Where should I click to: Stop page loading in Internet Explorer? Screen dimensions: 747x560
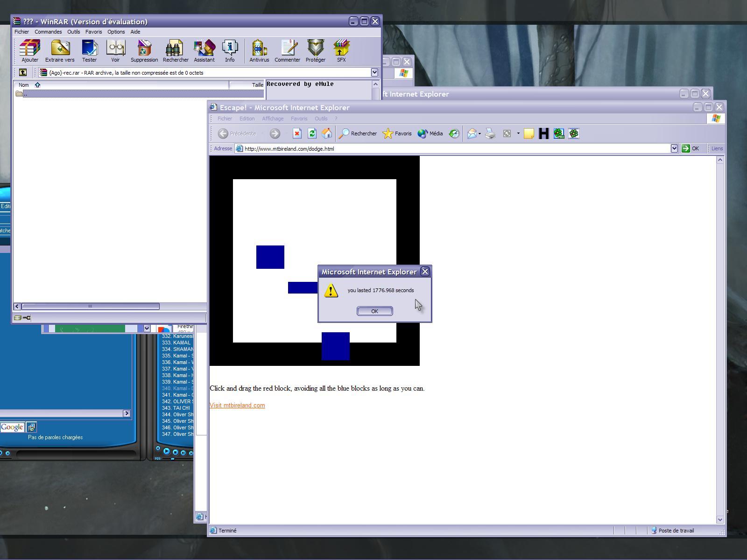point(297,133)
